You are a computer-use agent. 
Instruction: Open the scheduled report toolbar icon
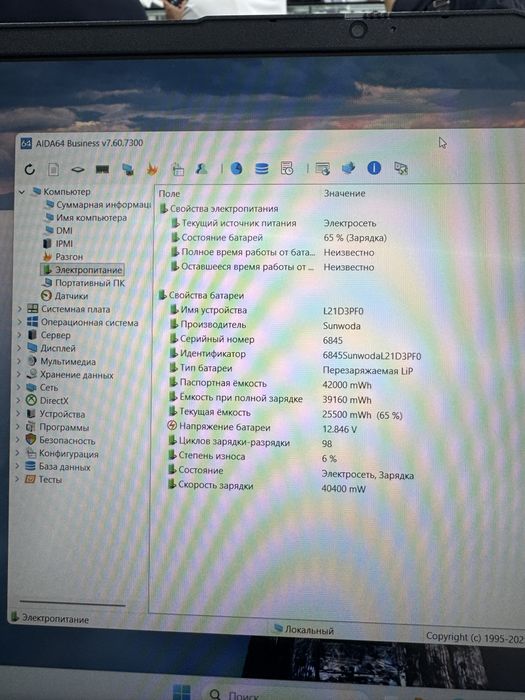coord(287,168)
